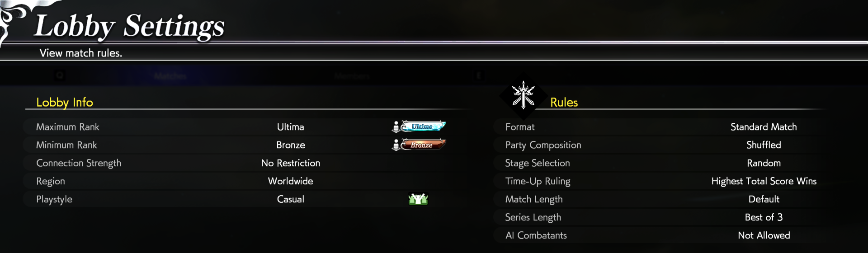
Task: Click the crossed-swords emblem beside Rules
Action: tap(523, 95)
